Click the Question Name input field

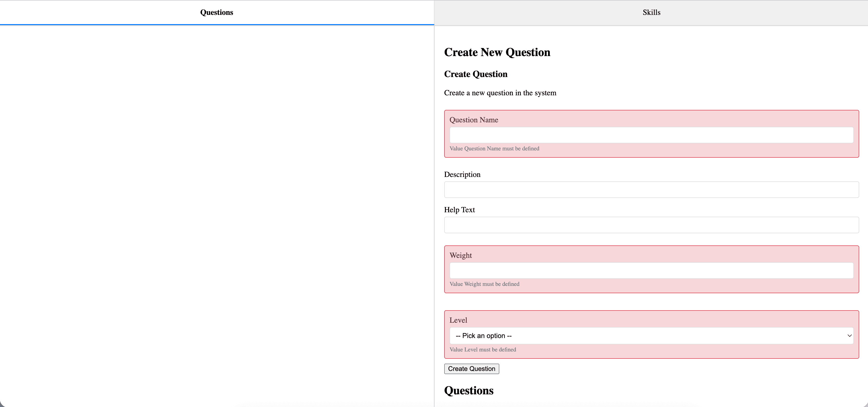click(x=651, y=135)
